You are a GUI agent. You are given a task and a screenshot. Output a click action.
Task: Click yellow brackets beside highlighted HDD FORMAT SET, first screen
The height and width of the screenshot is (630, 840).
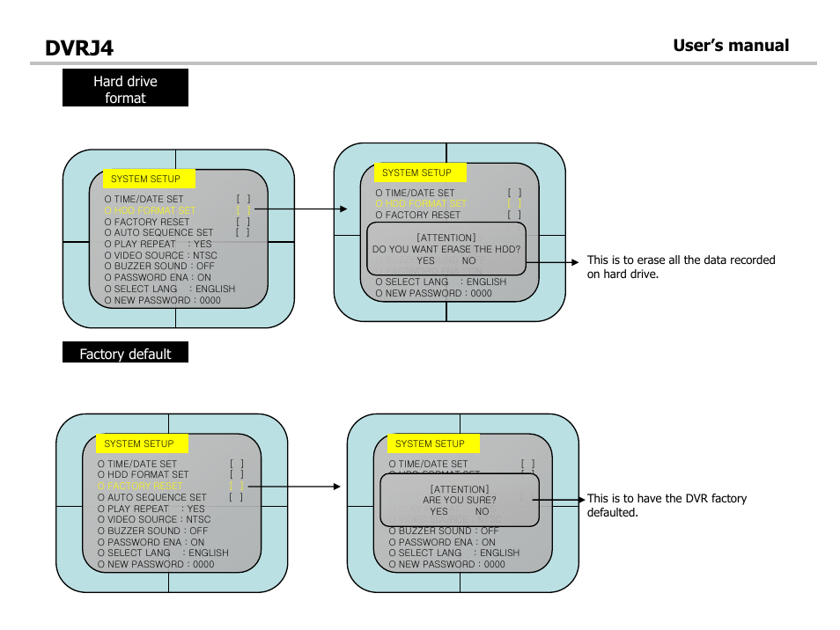(x=243, y=210)
